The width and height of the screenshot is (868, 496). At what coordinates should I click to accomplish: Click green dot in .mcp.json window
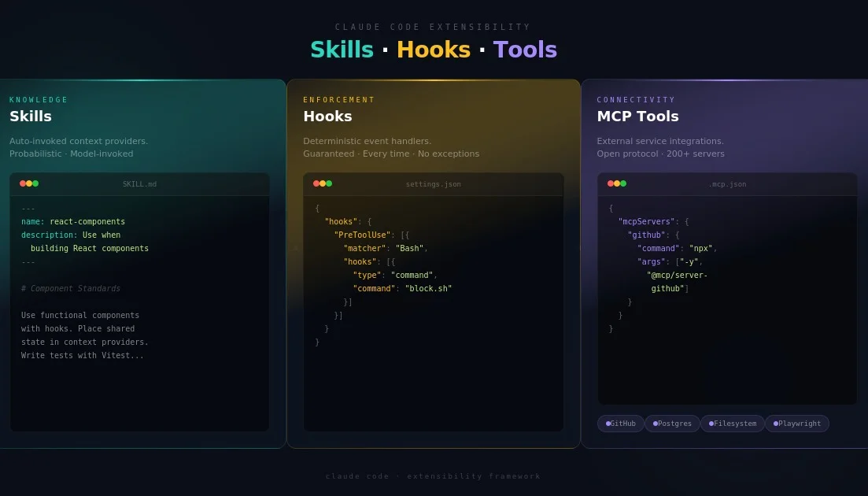coord(623,183)
